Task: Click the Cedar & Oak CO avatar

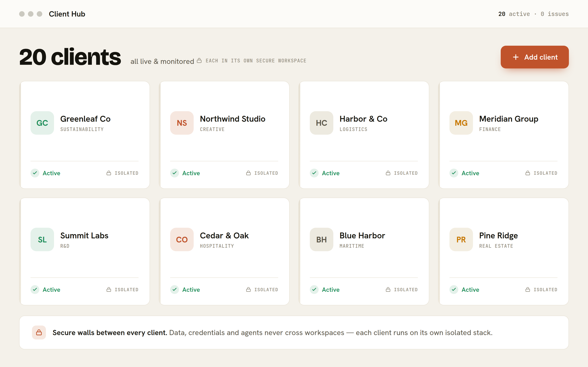Action: (182, 239)
